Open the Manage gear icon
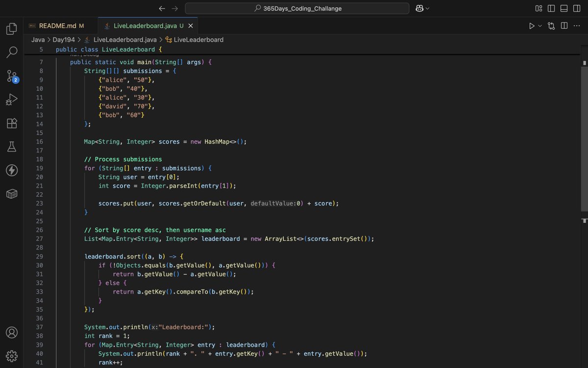This screenshot has width=588, height=368. point(12,356)
